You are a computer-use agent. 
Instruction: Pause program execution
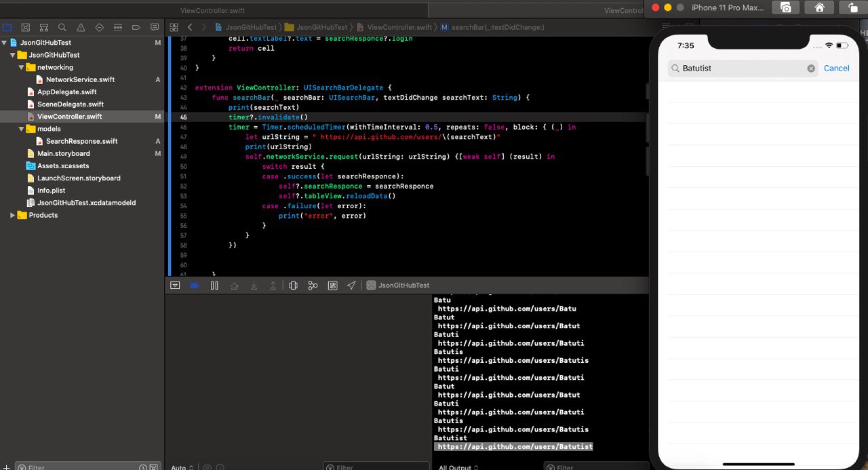click(214, 286)
